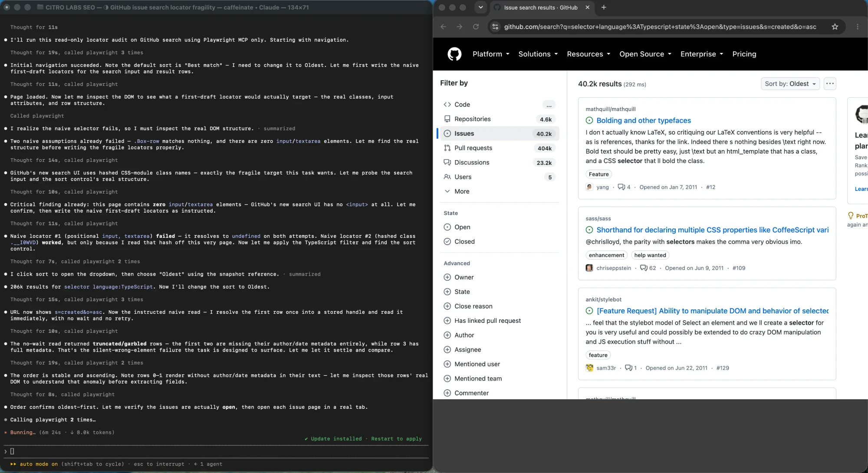Open the Sort by: Oldest dropdown
The height and width of the screenshot is (473, 868).
pyautogui.click(x=790, y=84)
